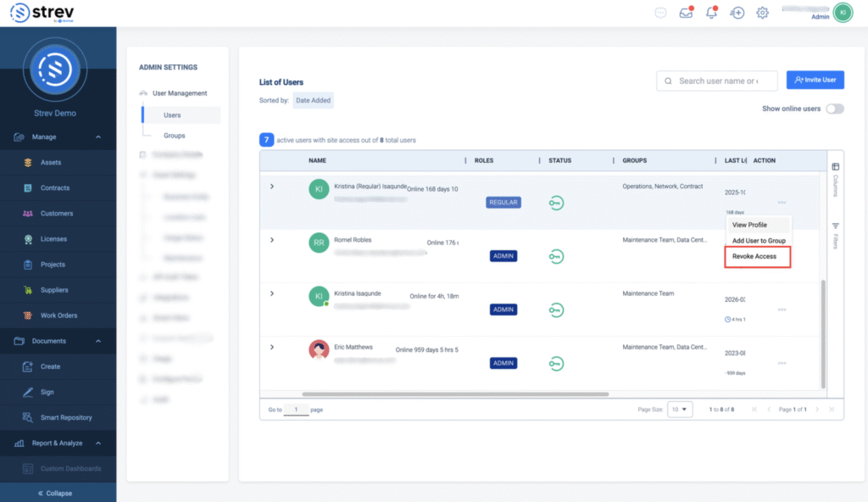This screenshot has width=868, height=502.
Task: Expand Eric Matthews' user row
Action: tap(272, 347)
